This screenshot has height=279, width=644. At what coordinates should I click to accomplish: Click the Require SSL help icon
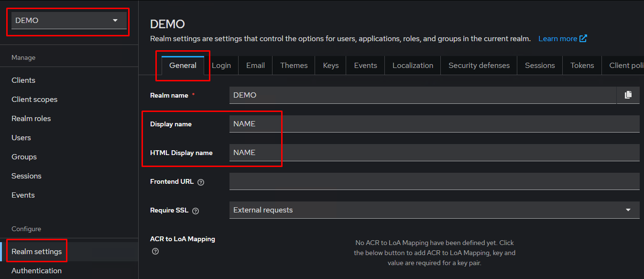pos(196,211)
